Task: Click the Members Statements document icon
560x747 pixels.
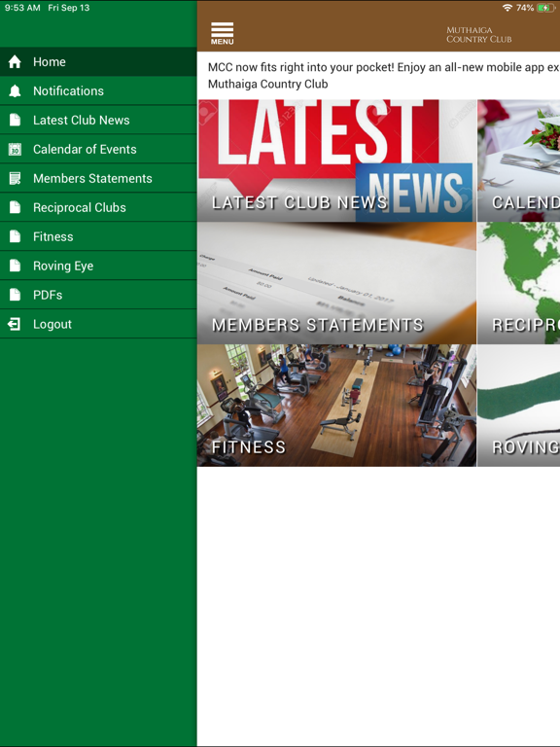Action: tap(15, 178)
